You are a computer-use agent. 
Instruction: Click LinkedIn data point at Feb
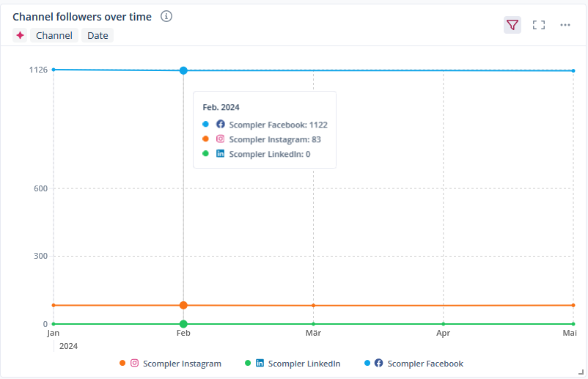183,324
